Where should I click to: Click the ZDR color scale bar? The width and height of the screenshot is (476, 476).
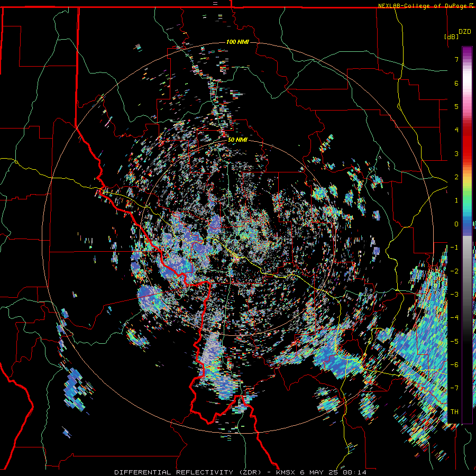467,235
